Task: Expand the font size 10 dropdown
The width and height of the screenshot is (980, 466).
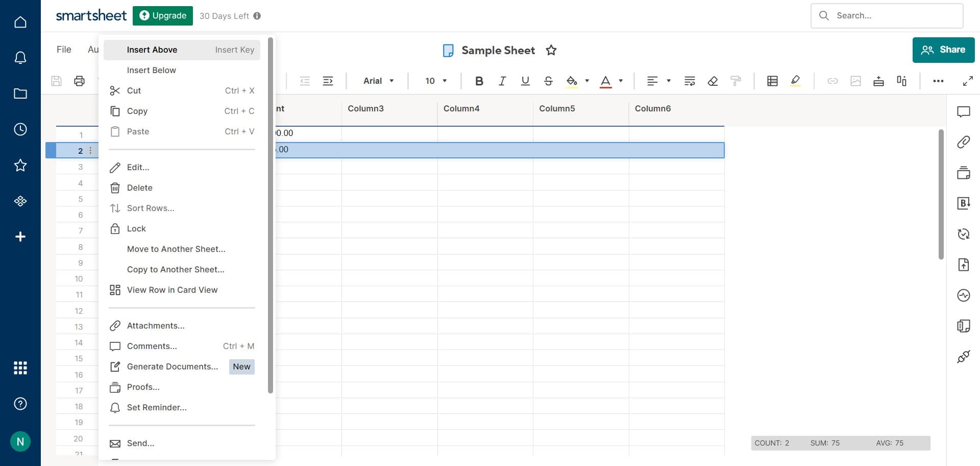Action: [x=436, y=81]
